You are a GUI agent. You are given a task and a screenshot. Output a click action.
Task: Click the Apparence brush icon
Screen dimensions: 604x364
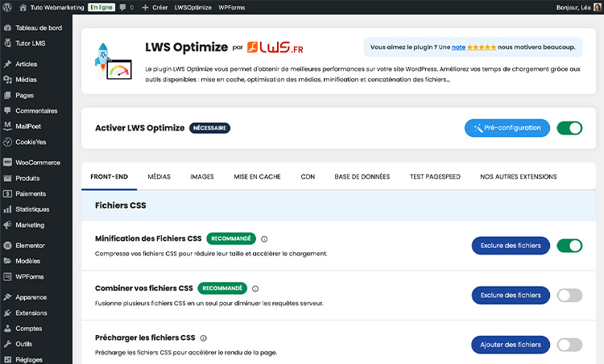tap(8, 297)
